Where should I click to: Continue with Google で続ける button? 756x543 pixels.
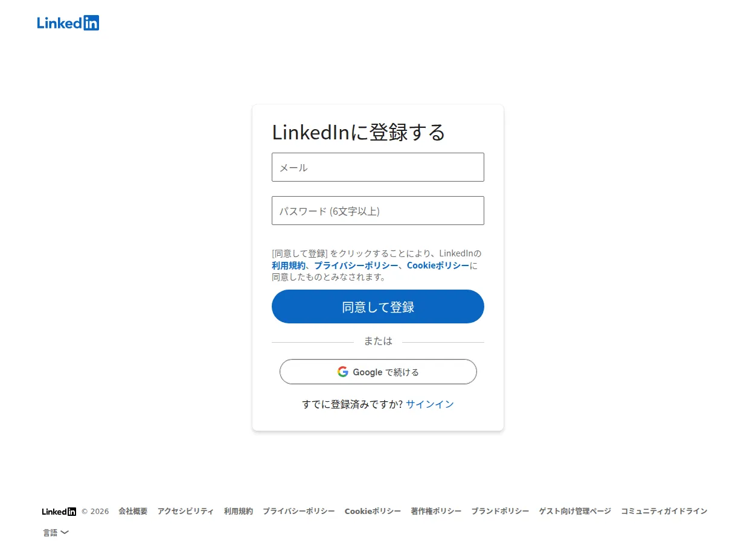[x=378, y=372]
